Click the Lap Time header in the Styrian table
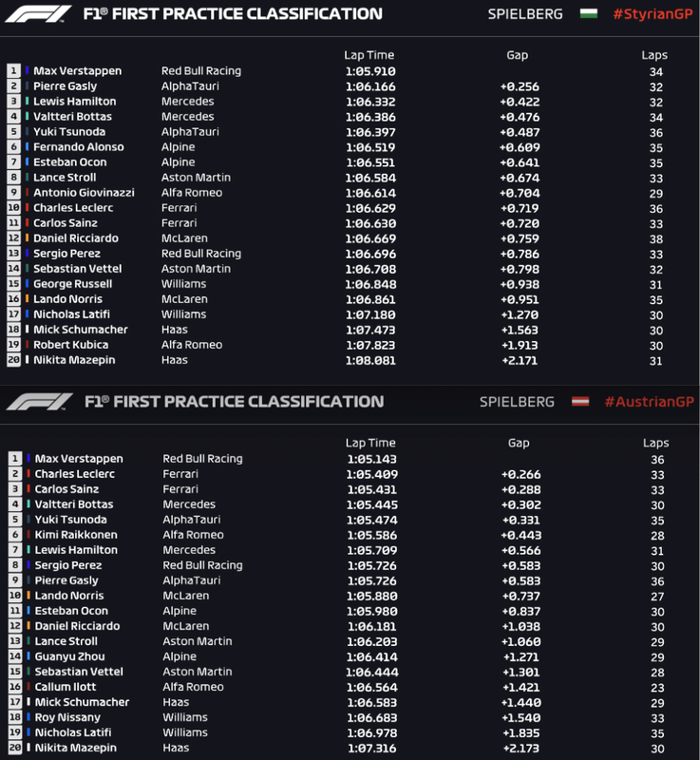Image resolution: width=700 pixels, height=760 pixels. 369,55
